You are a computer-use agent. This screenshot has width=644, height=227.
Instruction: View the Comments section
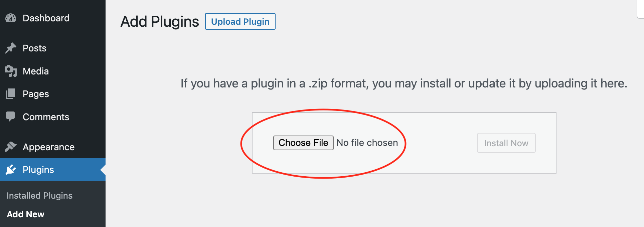click(46, 117)
